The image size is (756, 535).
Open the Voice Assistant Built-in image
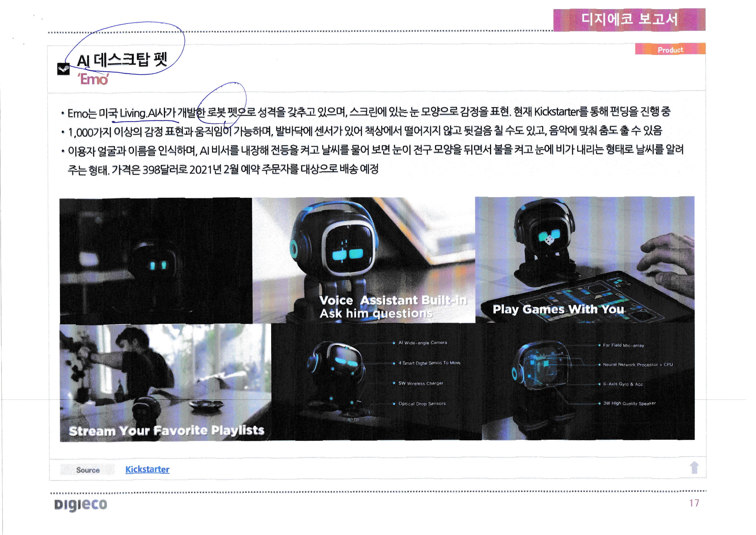tap(363, 260)
